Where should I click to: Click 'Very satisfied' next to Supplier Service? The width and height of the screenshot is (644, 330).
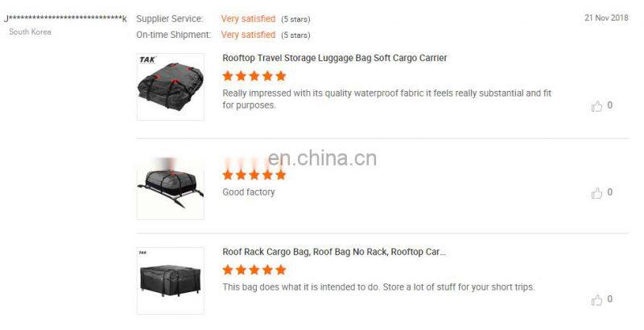tap(248, 19)
